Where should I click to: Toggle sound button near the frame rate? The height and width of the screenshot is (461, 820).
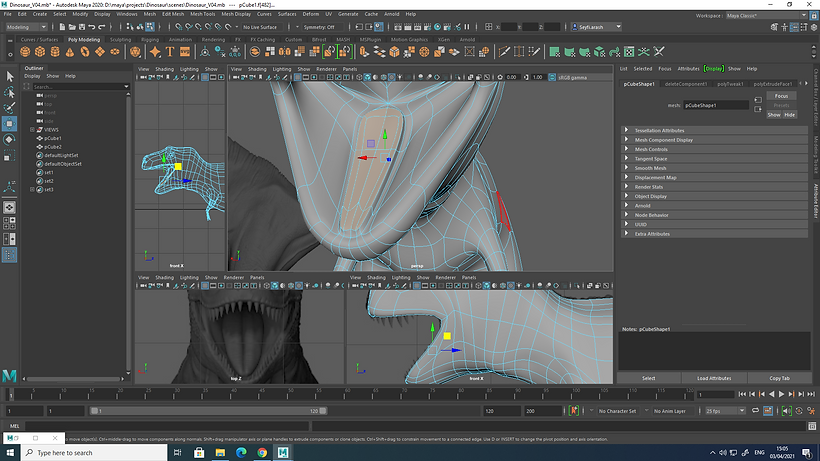787,411
